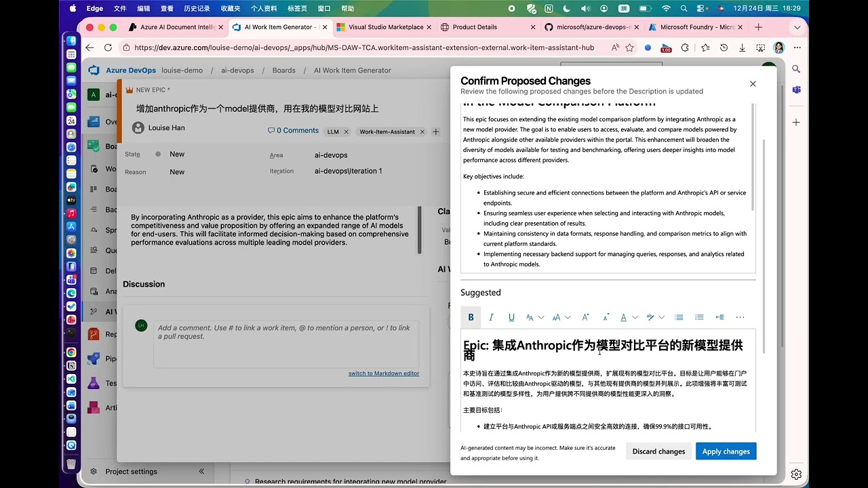Image resolution: width=868 pixels, height=488 pixels.
Task: Open Teams icon in Edge sidebar
Action: pyautogui.click(x=796, y=89)
